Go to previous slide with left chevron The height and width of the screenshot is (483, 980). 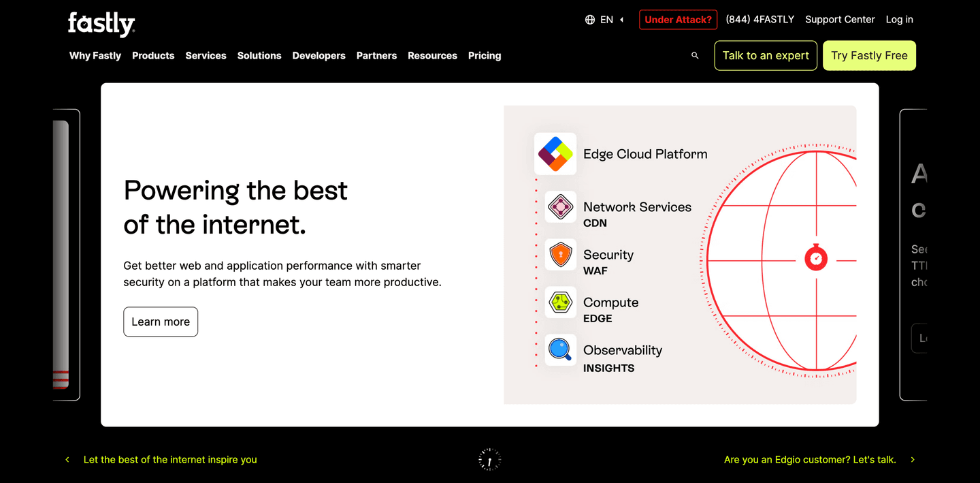67,460
